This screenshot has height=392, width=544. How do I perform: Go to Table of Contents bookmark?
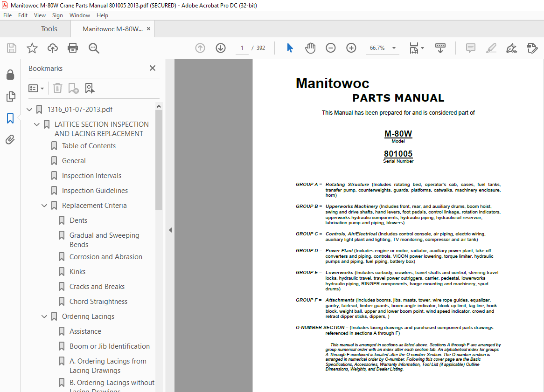89,146
